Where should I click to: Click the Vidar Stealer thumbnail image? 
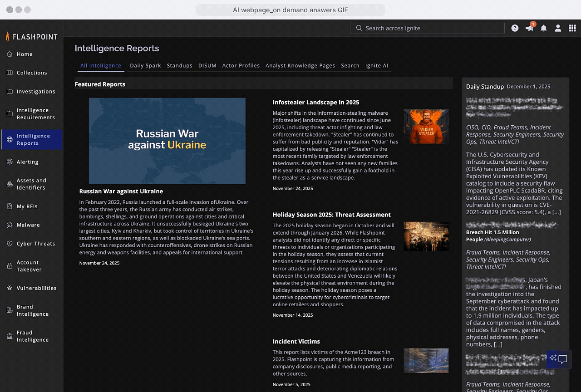click(x=426, y=126)
